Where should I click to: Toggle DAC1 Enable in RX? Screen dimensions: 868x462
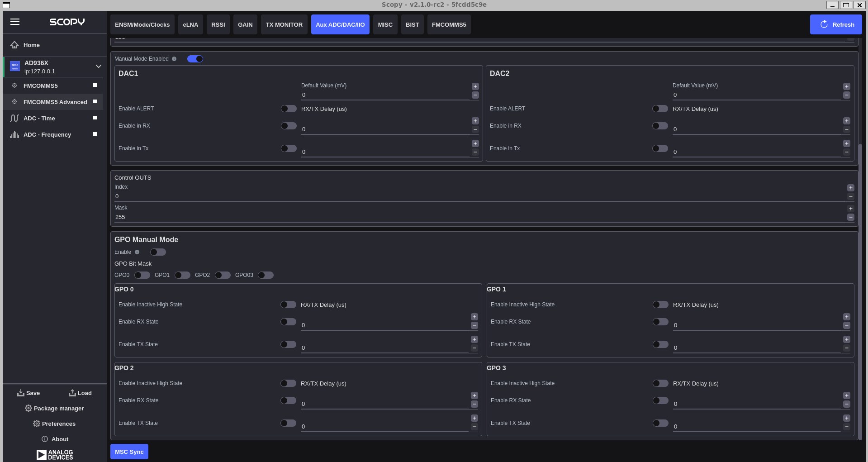coord(289,126)
